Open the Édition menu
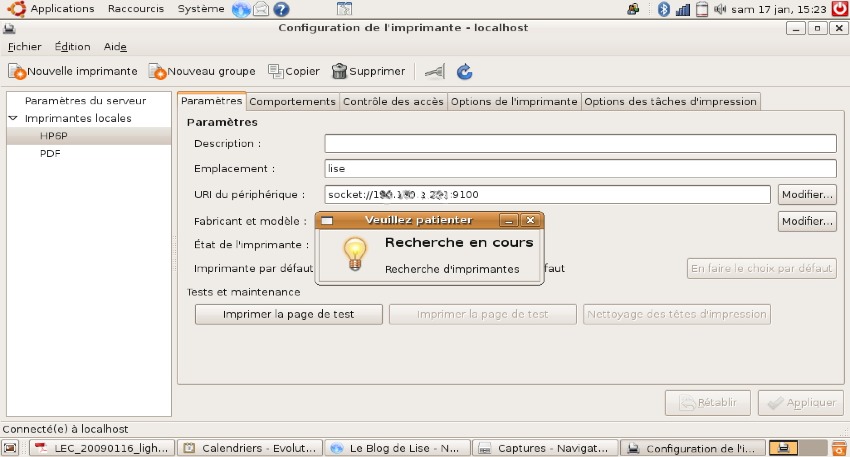Screen dimensions: 850x457 (x=72, y=46)
